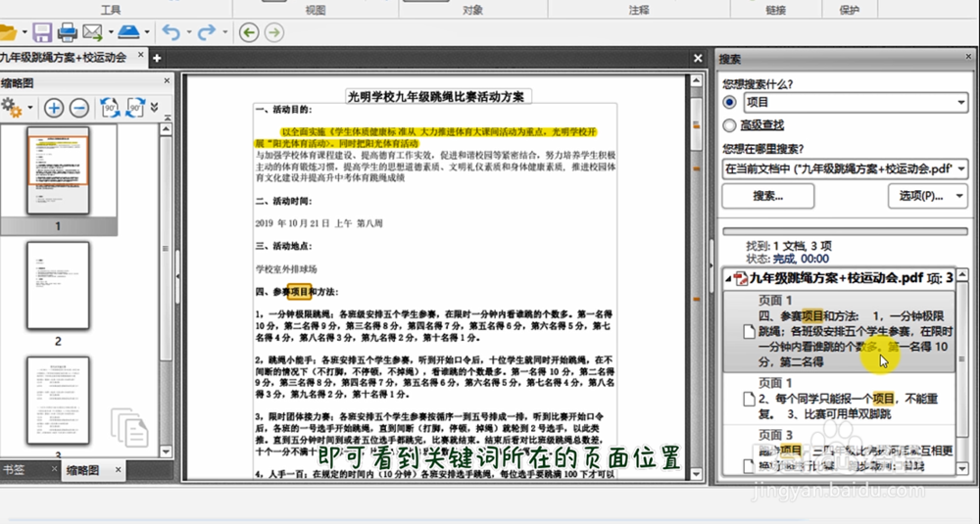Open a file with the folder icon
The width and height of the screenshot is (980, 524).
coord(8,32)
